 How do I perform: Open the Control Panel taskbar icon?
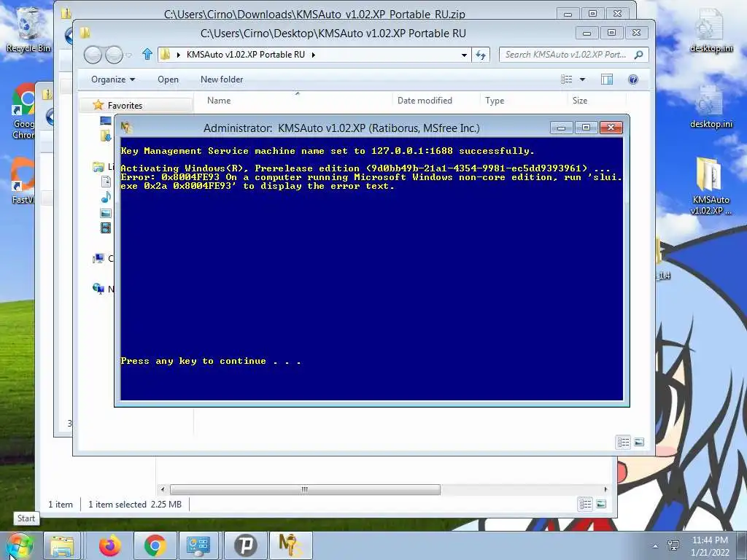(198, 545)
